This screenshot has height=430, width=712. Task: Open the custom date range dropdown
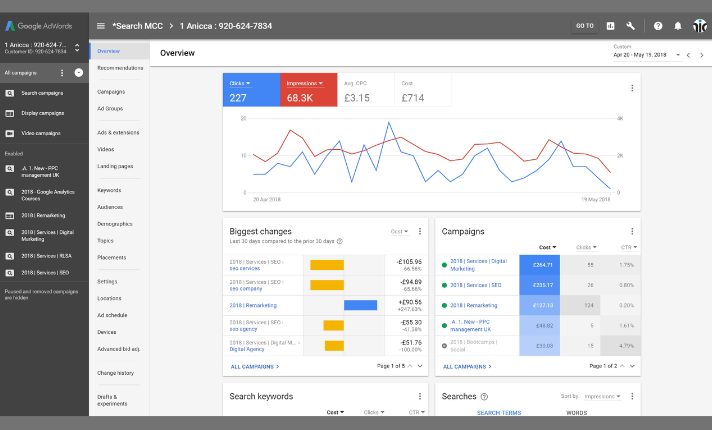677,55
